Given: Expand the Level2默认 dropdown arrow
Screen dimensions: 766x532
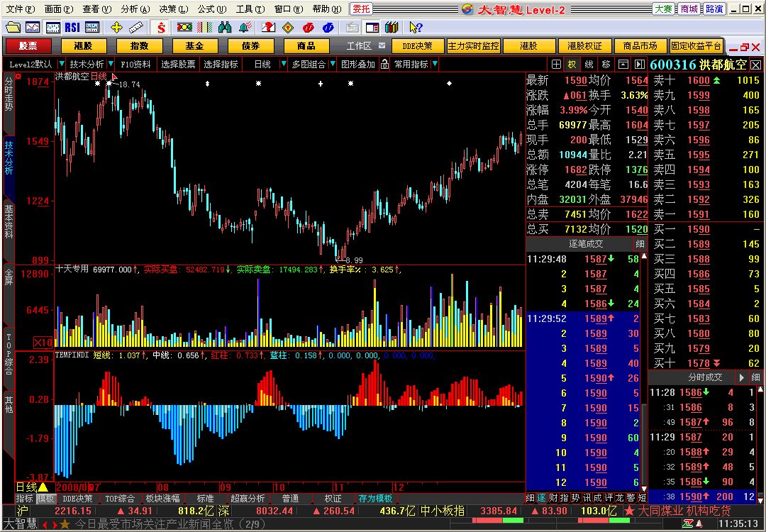Looking at the screenshot, I should tap(62, 64).
